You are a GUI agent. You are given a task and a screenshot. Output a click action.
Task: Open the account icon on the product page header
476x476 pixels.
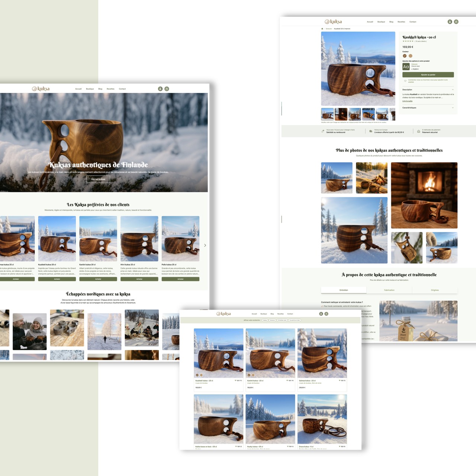pyautogui.click(x=450, y=22)
